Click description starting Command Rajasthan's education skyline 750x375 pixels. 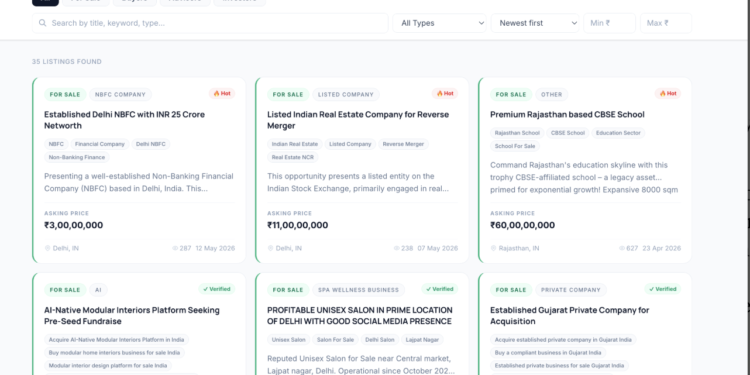[584, 177]
